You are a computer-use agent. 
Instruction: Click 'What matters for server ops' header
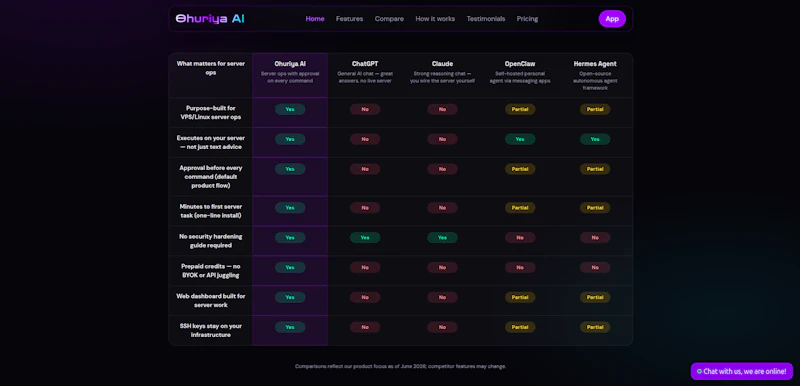tap(211, 68)
